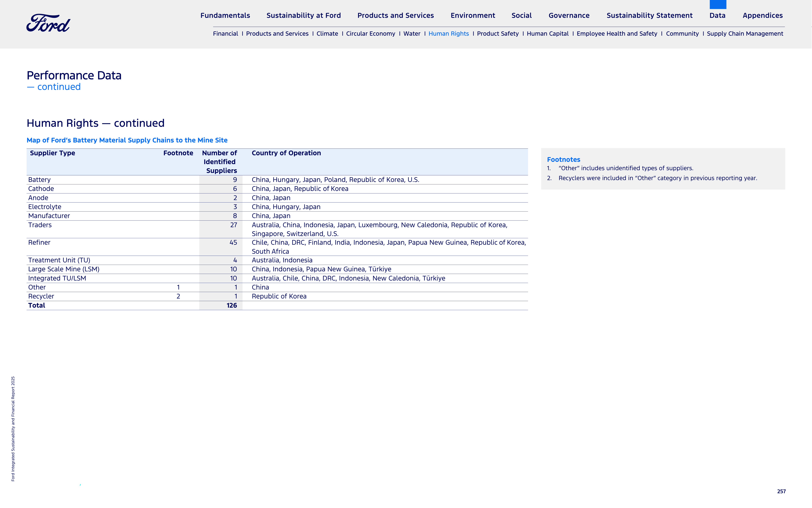Select the Electrolyte row label
812x508 pixels.
pos(45,207)
